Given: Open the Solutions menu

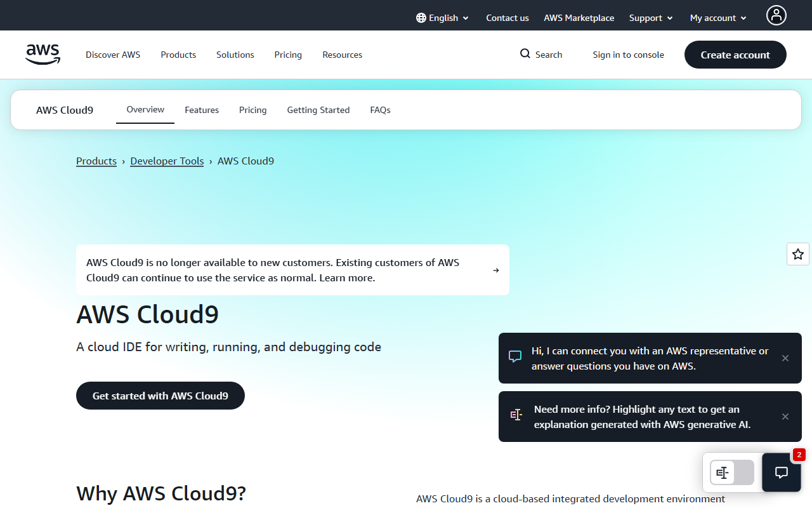Looking at the screenshot, I should click(235, 55).
